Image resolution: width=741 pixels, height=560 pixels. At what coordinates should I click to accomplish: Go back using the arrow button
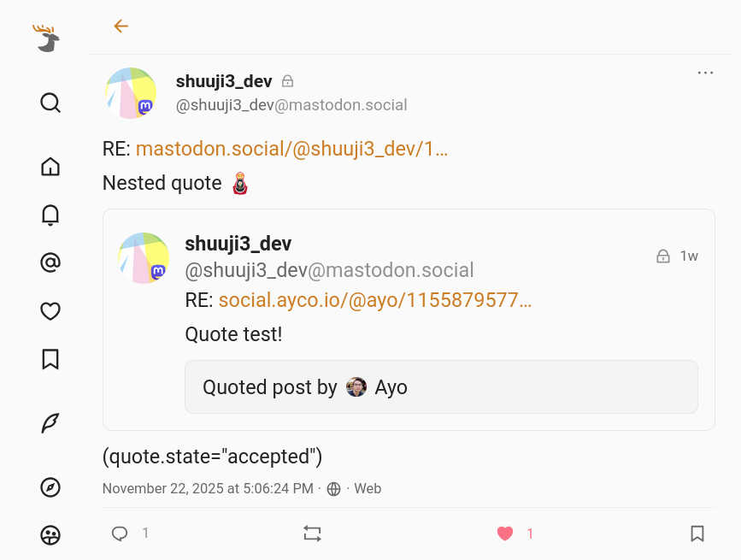pyautogui.click(x=121, y=27)
